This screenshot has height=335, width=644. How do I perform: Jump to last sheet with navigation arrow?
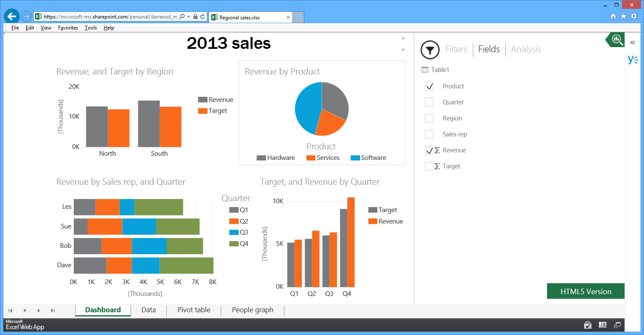(53, 311)
